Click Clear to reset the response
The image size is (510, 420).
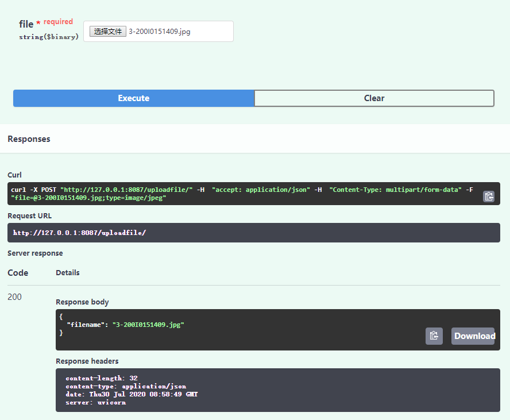click(374, 98)
